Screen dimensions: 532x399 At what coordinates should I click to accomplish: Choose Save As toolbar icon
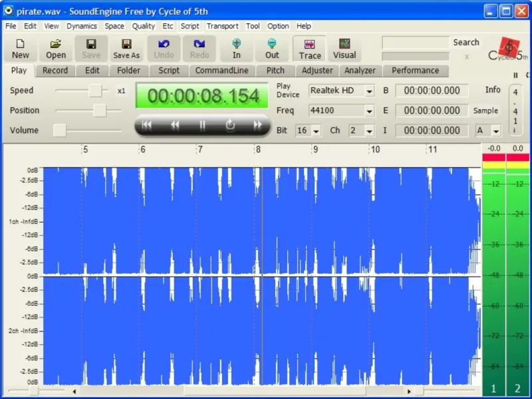pyautogui.click(x=126, y=49)
